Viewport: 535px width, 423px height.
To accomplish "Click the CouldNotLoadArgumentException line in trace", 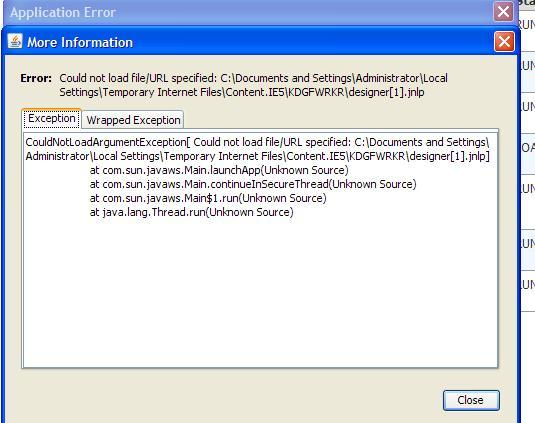I will [x=257, y=142].
